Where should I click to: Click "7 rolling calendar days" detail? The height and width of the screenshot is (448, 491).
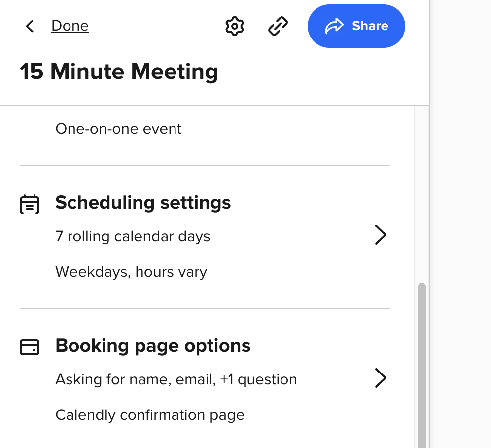tap(133, 237)
